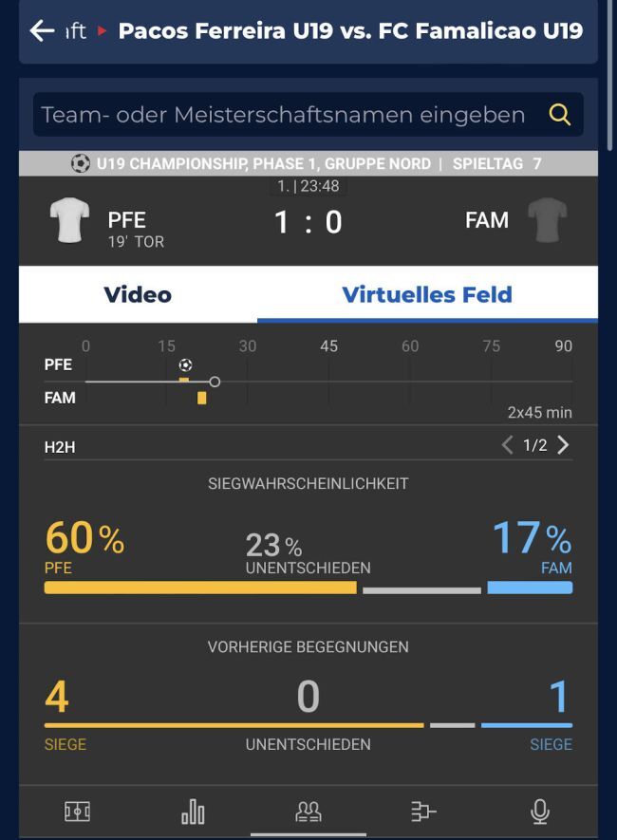The width and height of the screenshot is (617, 840).
Task: Click the yellow search magnifier icon
Action: [560, 115]
